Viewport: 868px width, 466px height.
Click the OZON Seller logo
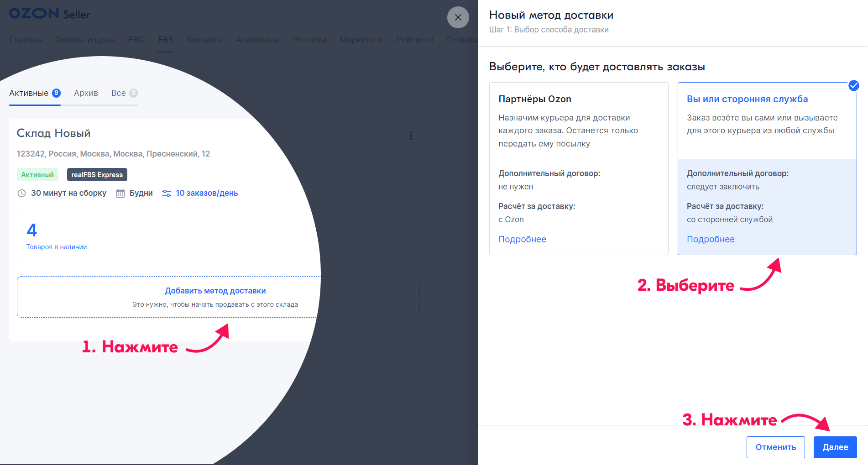tap(49, 14)
